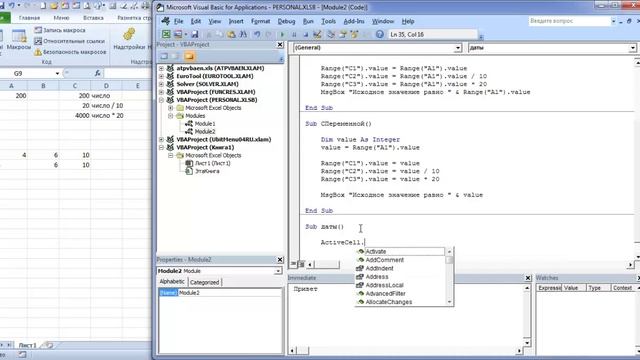Click the Break pause icon

[x=294, y=35]
